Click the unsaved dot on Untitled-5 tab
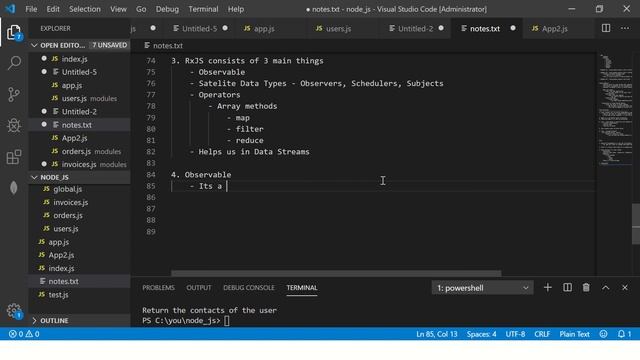The image size is (640, 360). point(225,28)
